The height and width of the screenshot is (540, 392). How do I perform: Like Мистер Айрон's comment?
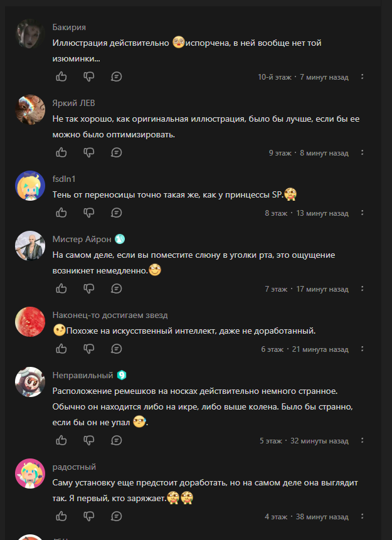pos(61,289)
